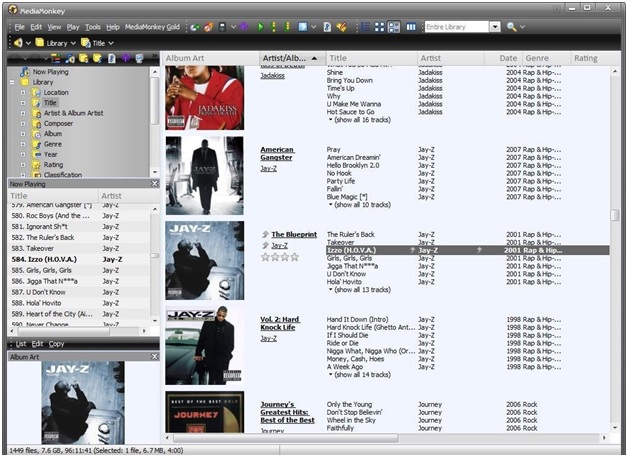Open the Entire Library search dropdown
This screenshot has height=457, width=628.
[x=495, y=27]
